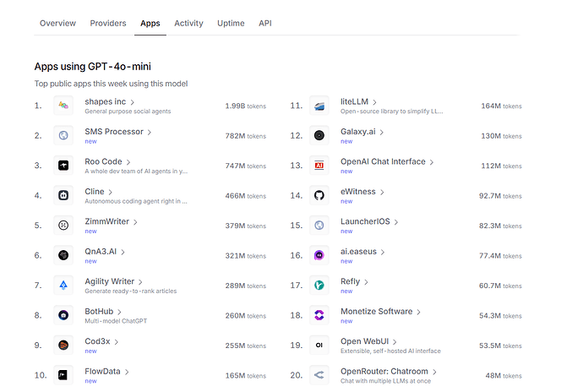
Task: Click the ZimmWriter app icon
Action: point(63,226)
